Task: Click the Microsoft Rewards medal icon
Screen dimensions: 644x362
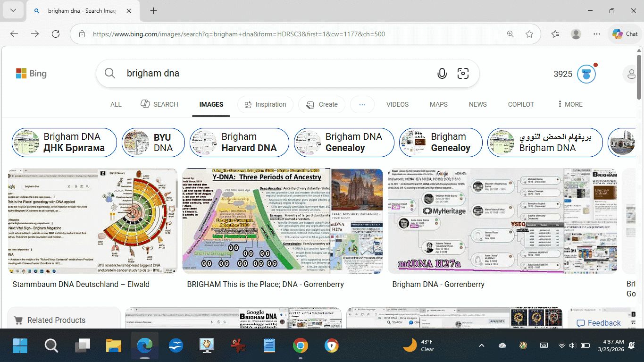Action: click(586, 74)
